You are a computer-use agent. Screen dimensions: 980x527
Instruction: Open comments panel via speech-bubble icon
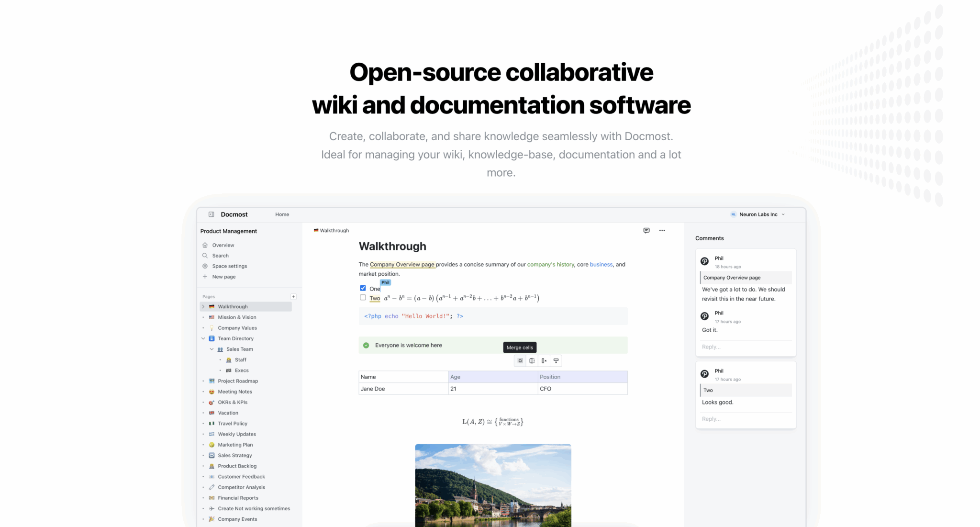click(x=646, y=230)
